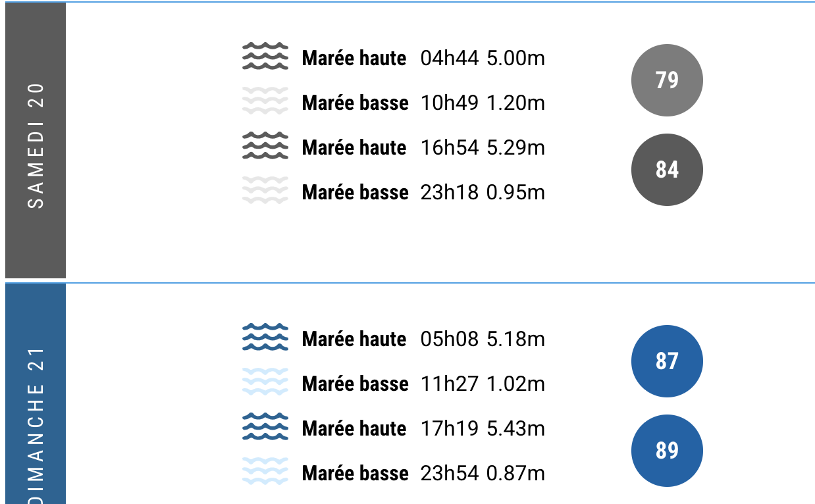Select the coefficient 87 blue circle
This screenshot has height=504, width=815.
click(667, 361)
